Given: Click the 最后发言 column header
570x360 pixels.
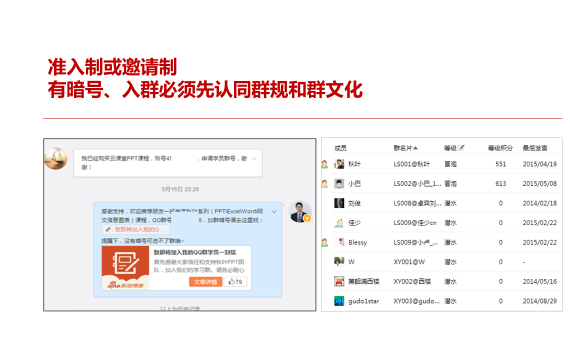Looking at the screenshot, I should [535, 148].
